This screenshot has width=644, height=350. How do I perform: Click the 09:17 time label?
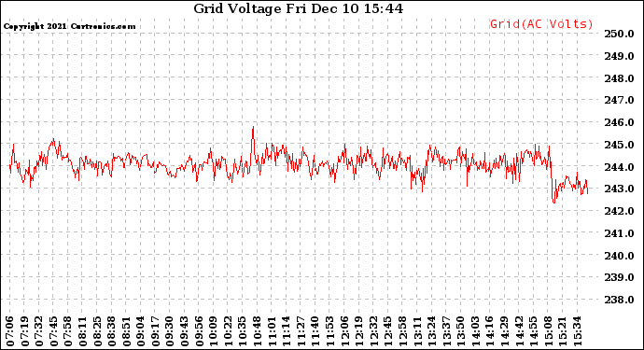(155, 331)
